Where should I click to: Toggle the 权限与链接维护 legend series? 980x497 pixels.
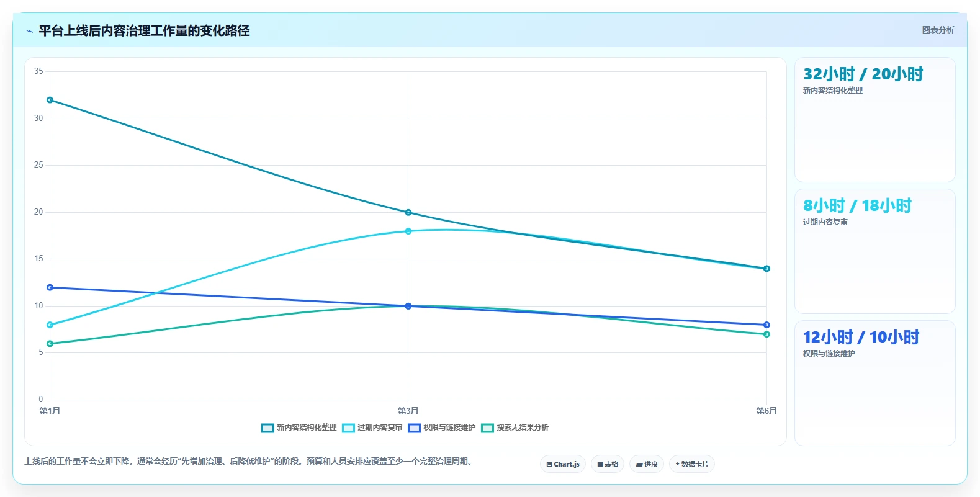click(442, 428)
